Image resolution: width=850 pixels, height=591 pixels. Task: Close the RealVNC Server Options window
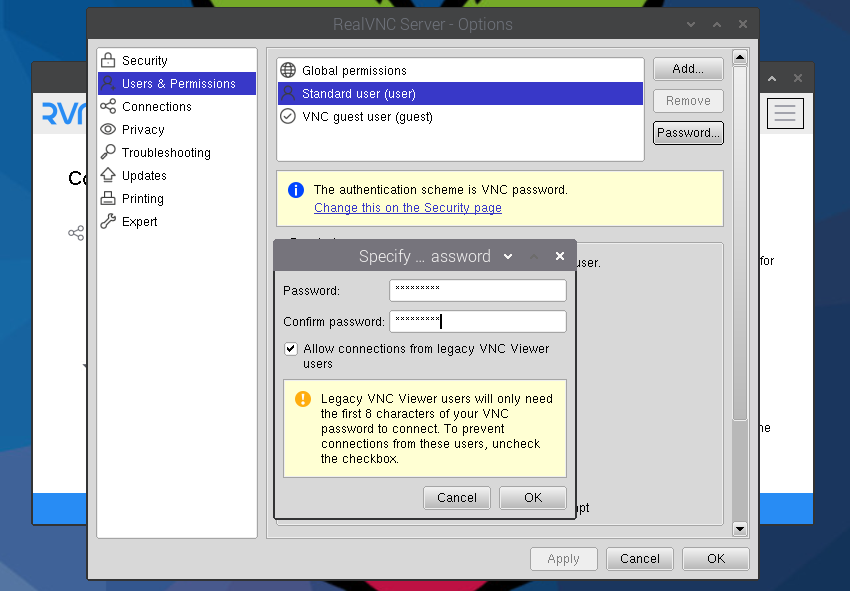click(743, 24)
